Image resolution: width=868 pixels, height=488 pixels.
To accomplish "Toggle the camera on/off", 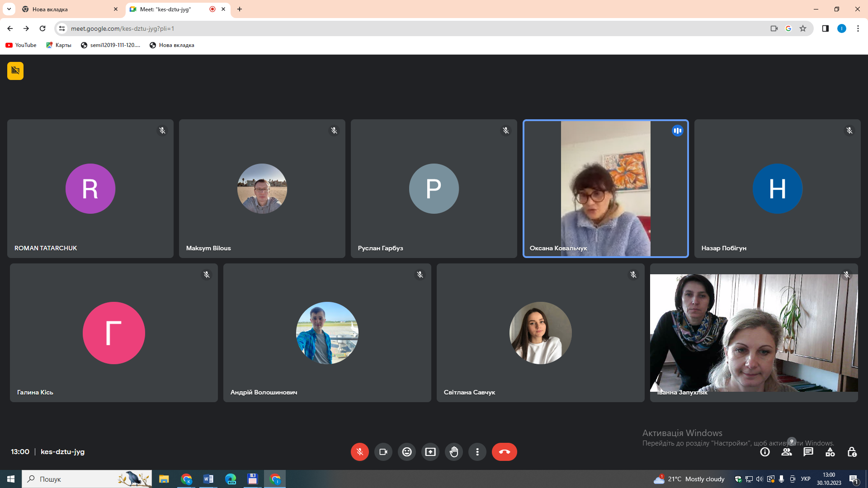I will [383, 452].
